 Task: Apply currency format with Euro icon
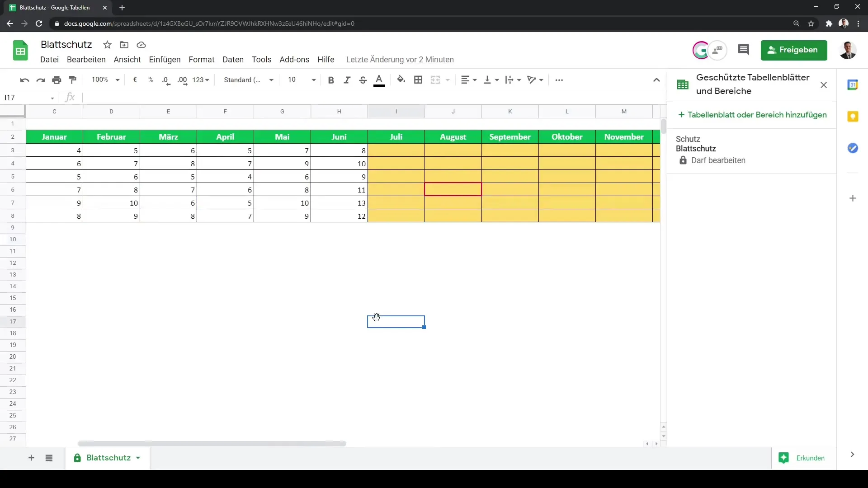[135, 80]
